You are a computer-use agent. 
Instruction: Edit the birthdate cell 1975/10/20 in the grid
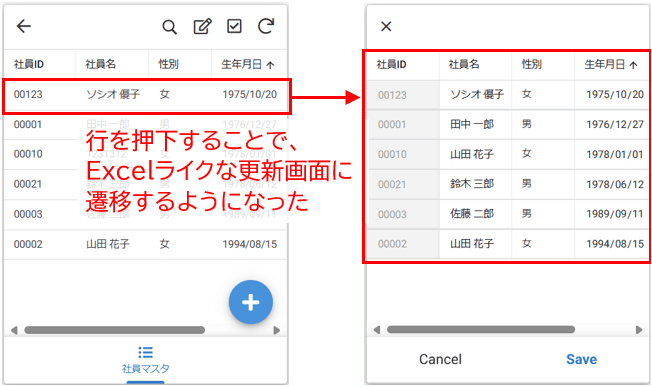click(611, 95)
